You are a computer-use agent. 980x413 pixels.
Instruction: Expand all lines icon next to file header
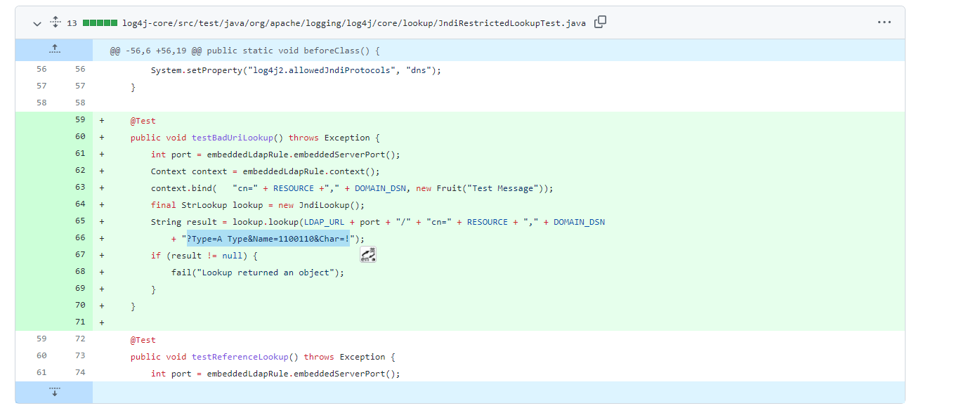(55, 22)
